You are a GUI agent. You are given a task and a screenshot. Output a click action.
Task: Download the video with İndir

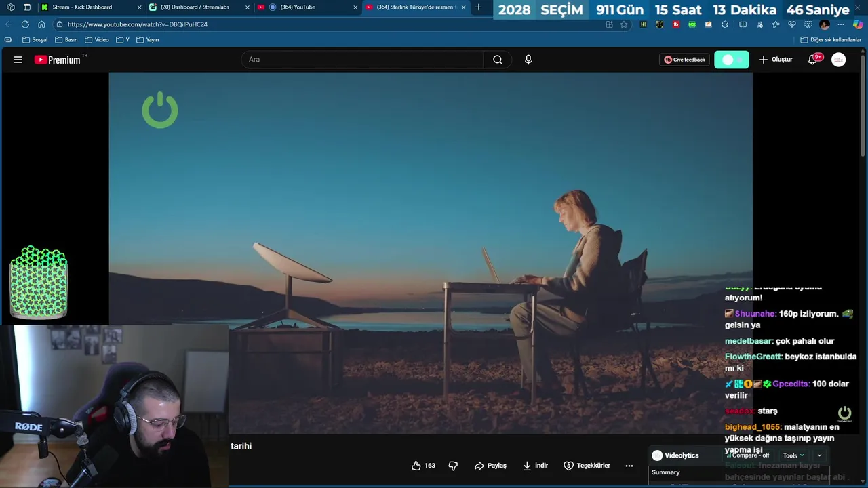pyautogui.click(x=535, y=466)
